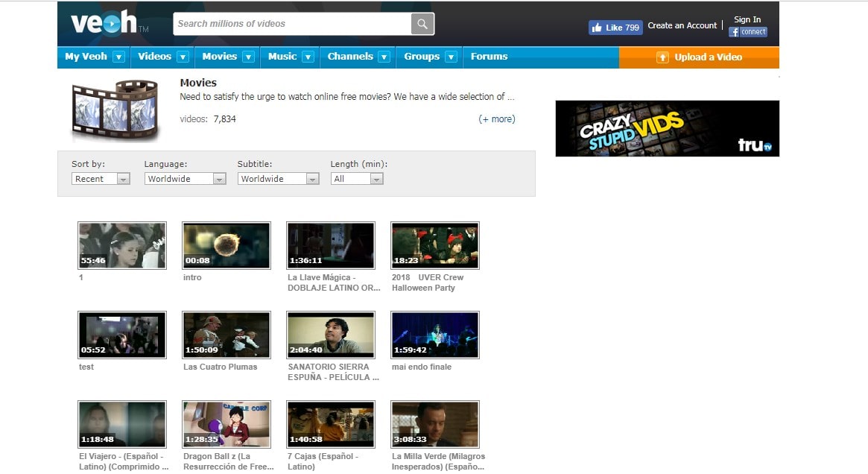The image size is (868, 474).
Task: Expand the Music menu arrow
Action: point(308,57)
